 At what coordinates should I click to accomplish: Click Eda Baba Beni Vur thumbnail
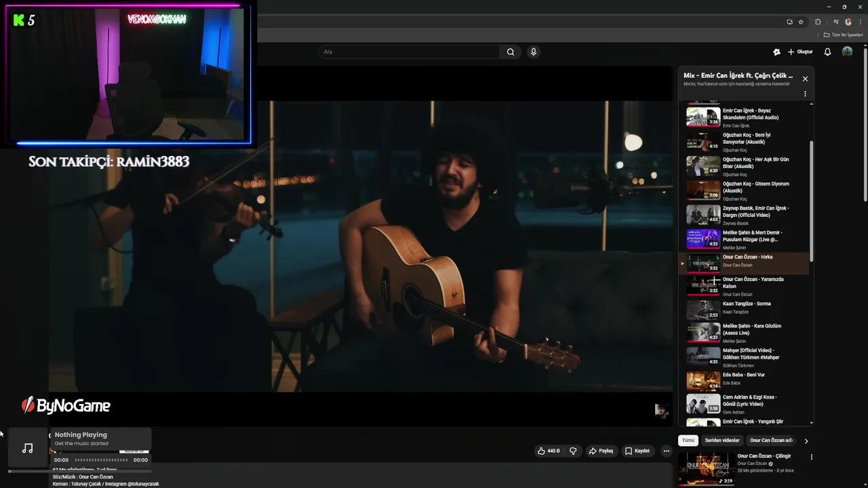pos(703,380)
